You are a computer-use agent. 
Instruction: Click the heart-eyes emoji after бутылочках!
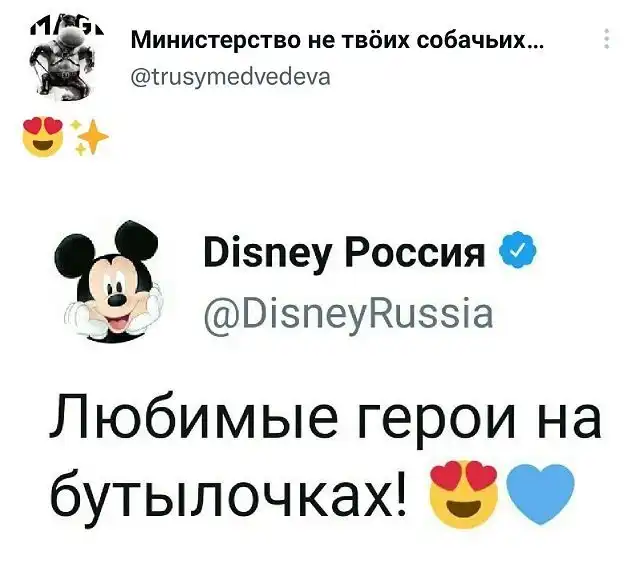[464, 493]
